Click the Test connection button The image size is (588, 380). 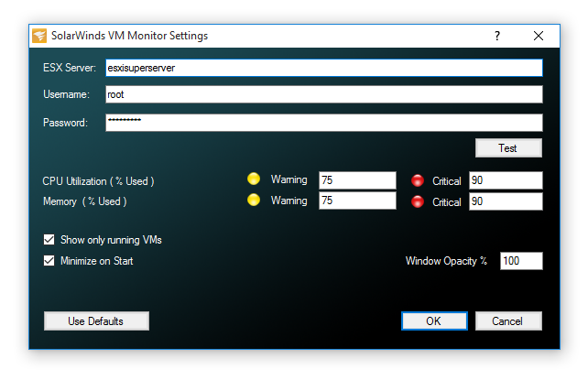[508, 148]
